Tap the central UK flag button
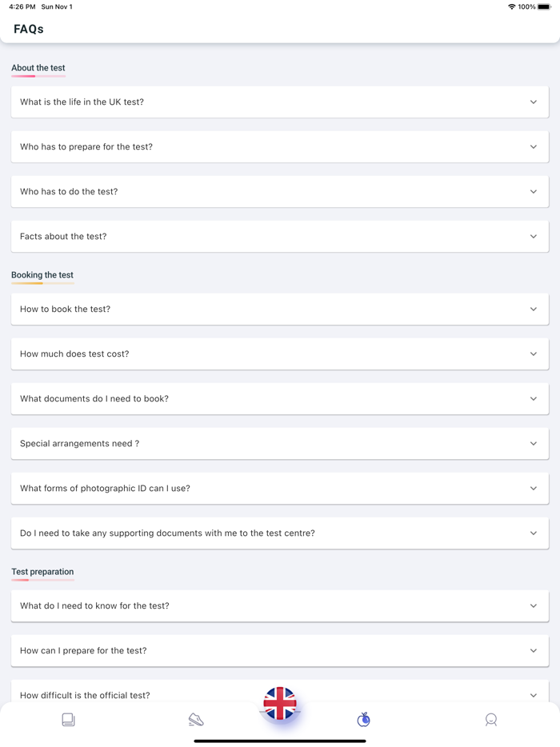Screen dimensions: 560x747 point(280,705)
